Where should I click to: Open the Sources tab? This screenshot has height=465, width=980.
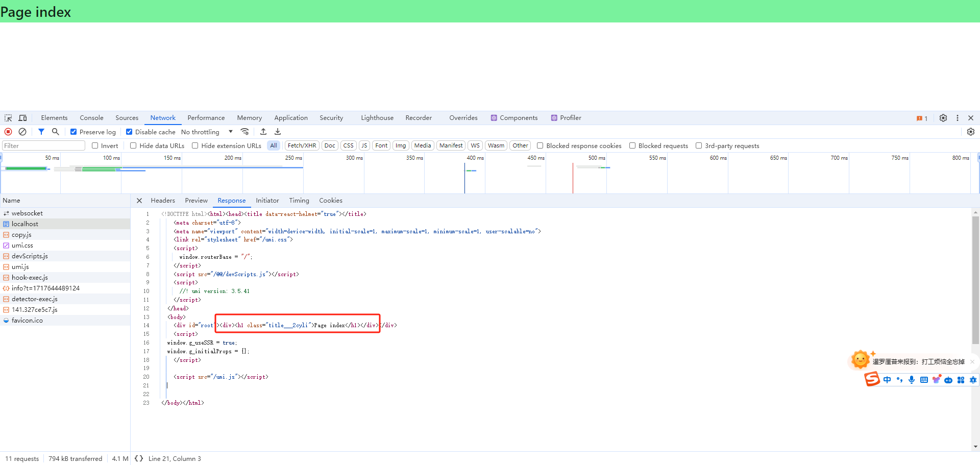click(x=127, y=118)
